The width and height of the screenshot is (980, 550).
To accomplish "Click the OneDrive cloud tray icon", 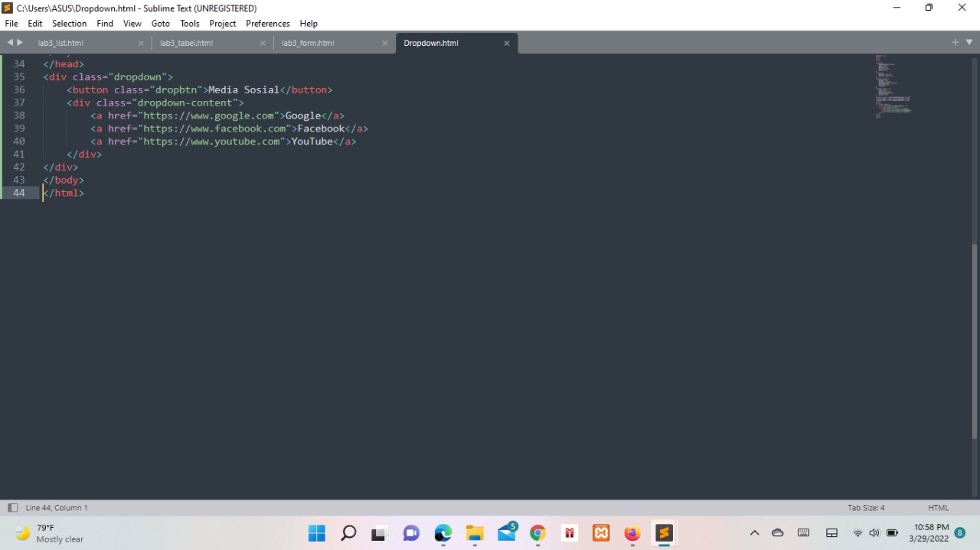I will (778, 533).
